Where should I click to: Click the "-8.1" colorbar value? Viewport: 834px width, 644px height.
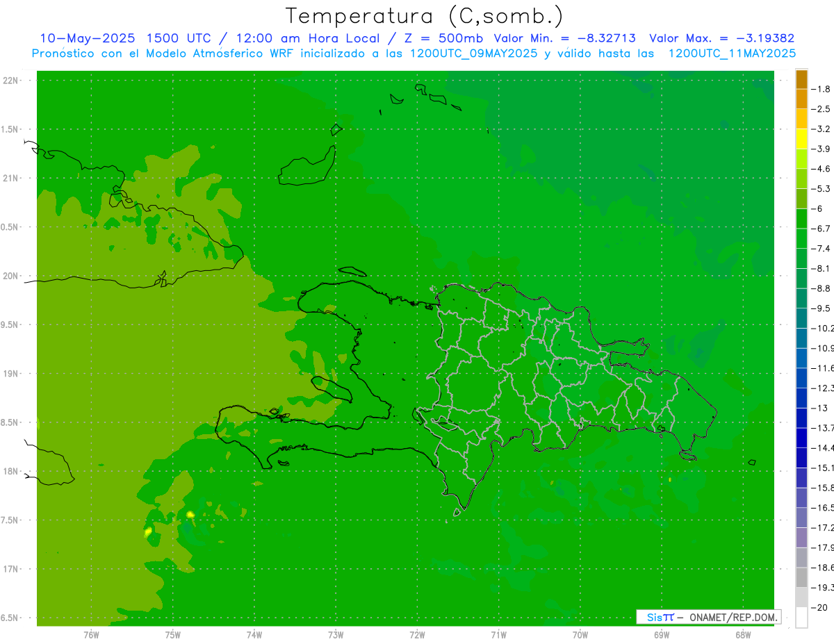(x=821, y=268)
